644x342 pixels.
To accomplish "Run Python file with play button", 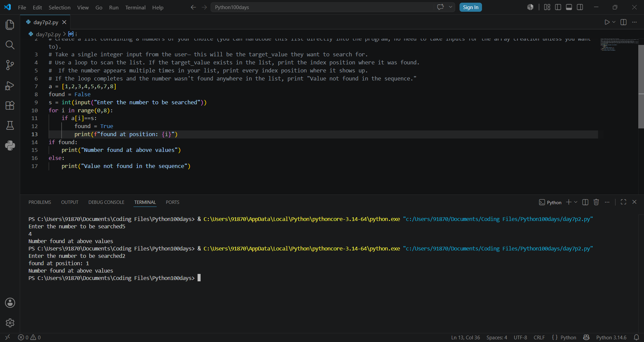I will point(607,22).
